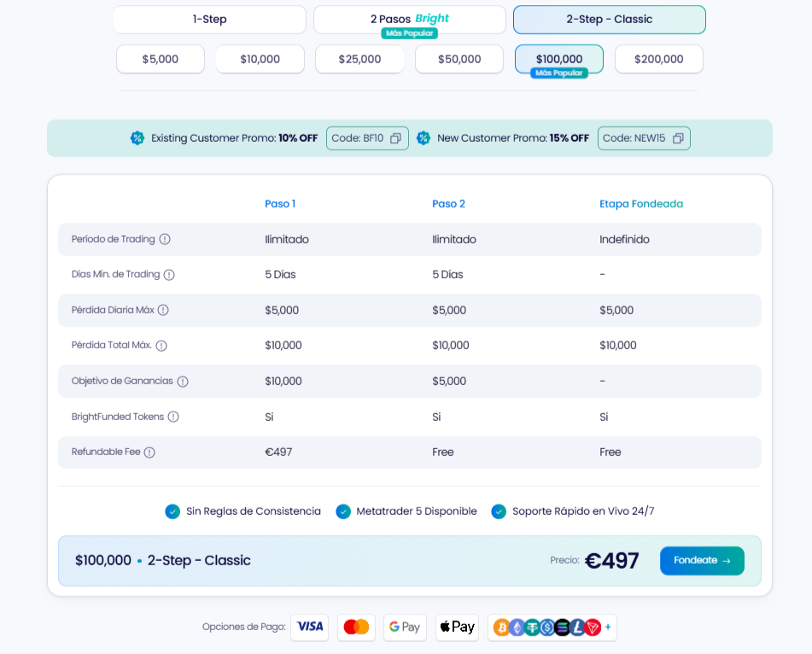This screenshot has width=812, height=654.
Task: Choose the $100,000 account size
Action: point(559,59)
